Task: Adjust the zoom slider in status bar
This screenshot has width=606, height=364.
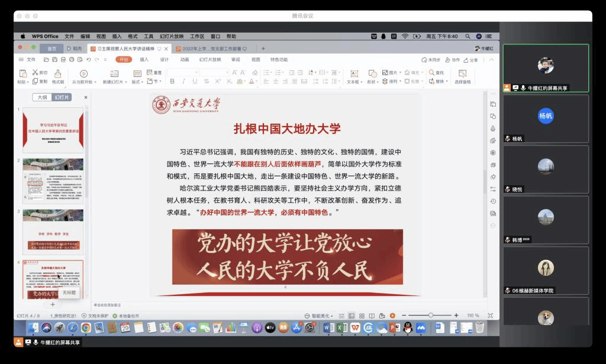Action: point(431,315)
